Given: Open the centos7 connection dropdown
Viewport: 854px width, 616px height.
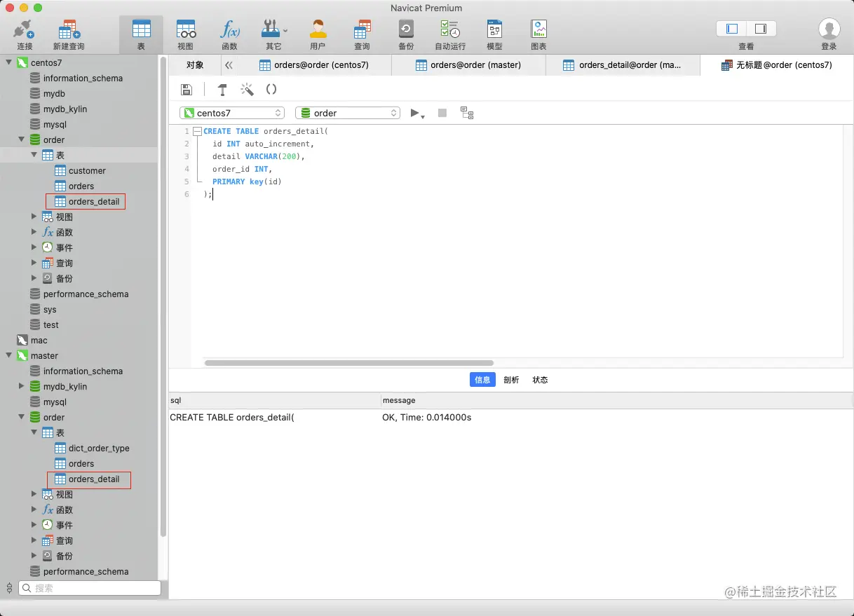Looking at the screenshot, I should (232, 113).
